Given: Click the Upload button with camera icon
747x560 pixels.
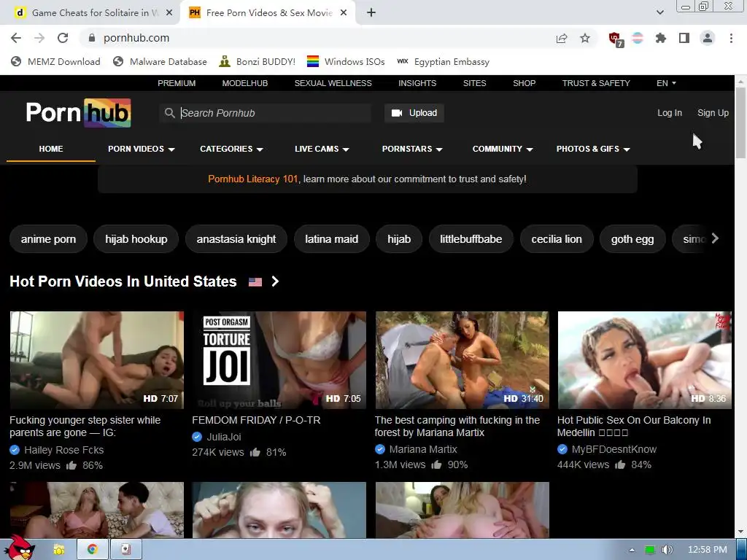Looking at the screenshot, I should tap(414, 113).
